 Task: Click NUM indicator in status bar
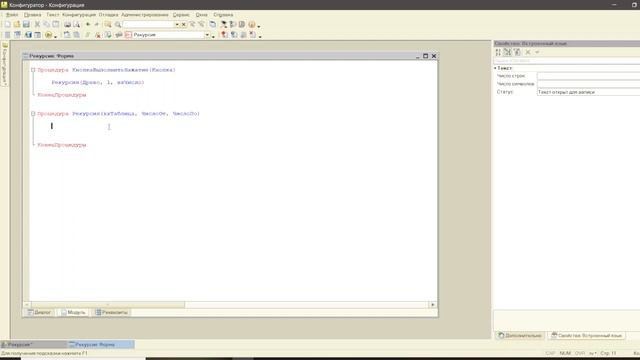(x=565, y=353)
